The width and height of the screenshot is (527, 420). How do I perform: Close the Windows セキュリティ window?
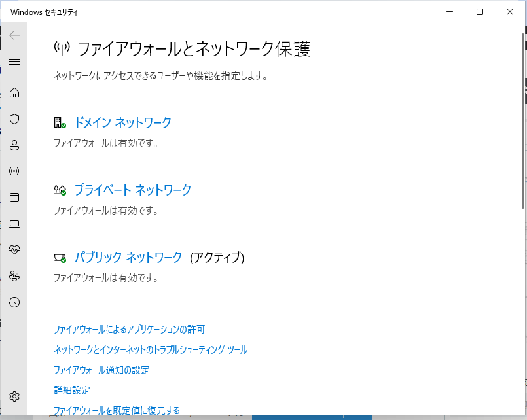(x=510, y=12)
